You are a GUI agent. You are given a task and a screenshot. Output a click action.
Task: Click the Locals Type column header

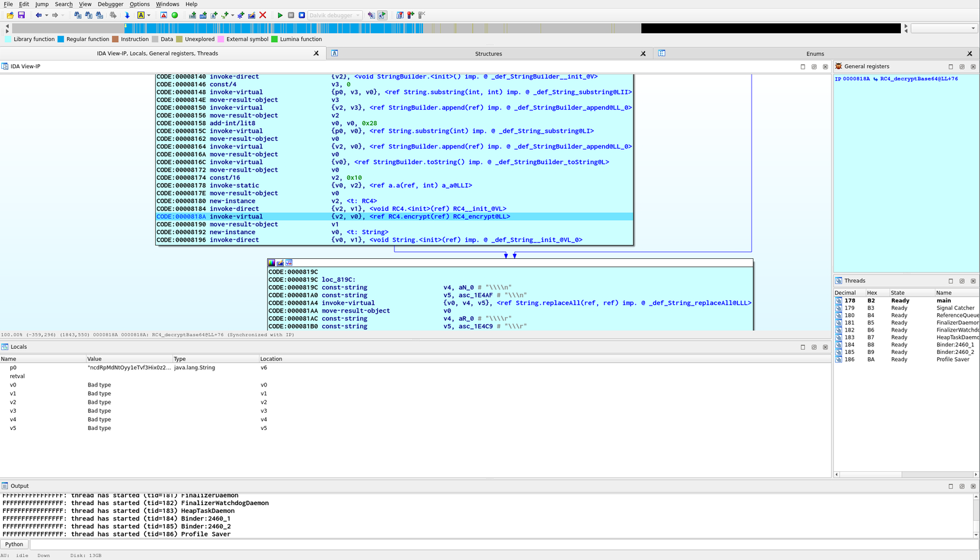(216, 359)
